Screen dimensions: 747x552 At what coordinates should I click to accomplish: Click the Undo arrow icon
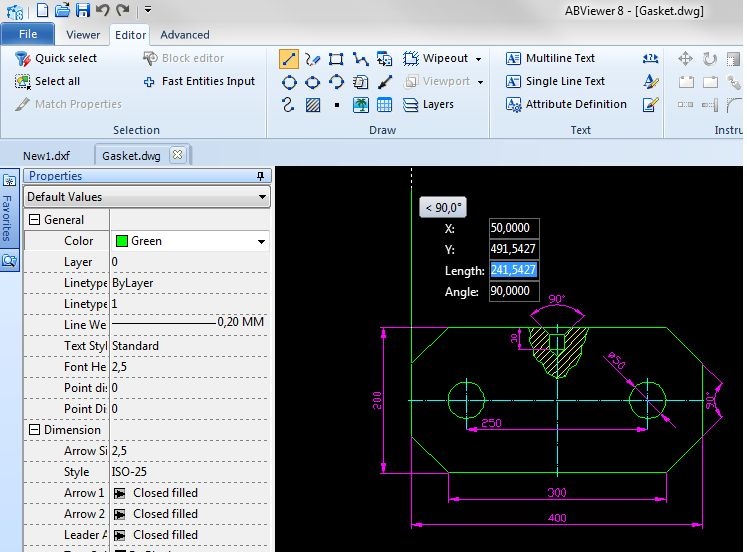[x=103, y=10]
